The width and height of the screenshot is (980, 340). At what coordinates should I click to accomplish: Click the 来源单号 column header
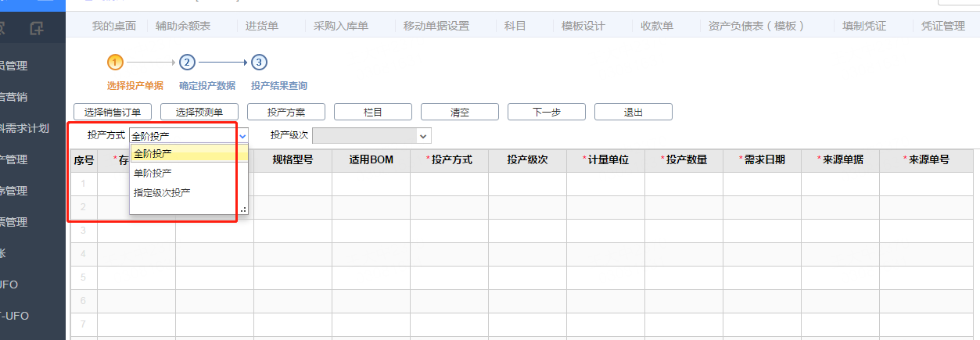pyautogui.click(x=926, y=160)
